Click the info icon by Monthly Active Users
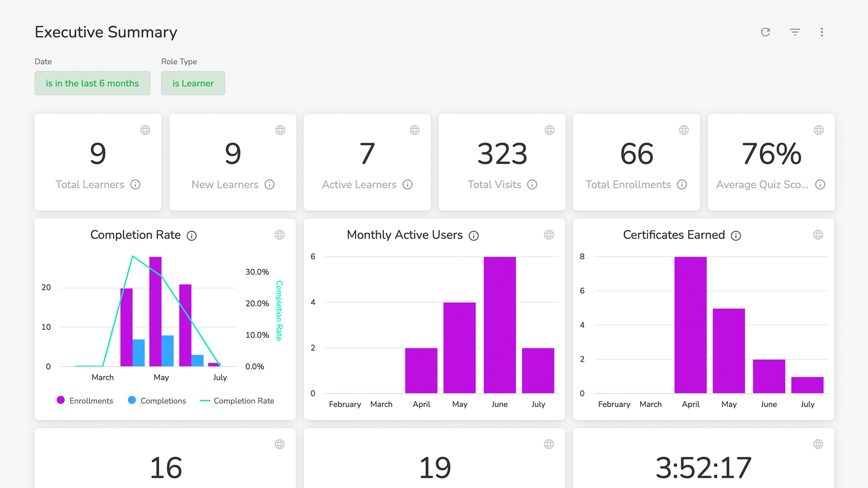 [473, 236]
